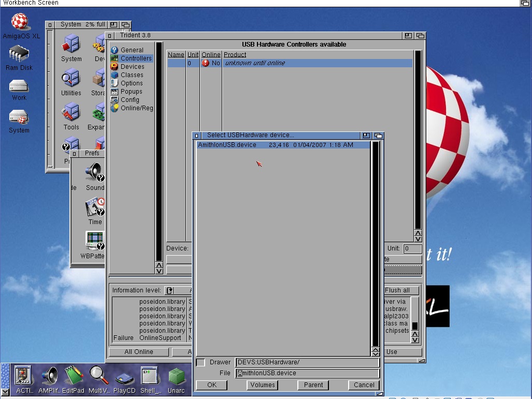
Task: Edit the Drawer path field
Action: point(307,362)
